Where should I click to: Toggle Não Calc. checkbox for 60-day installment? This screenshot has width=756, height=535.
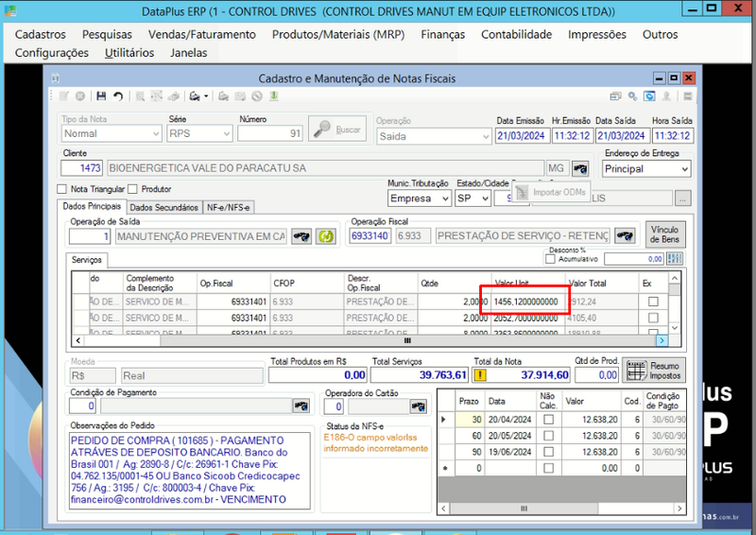click(548, 436)
